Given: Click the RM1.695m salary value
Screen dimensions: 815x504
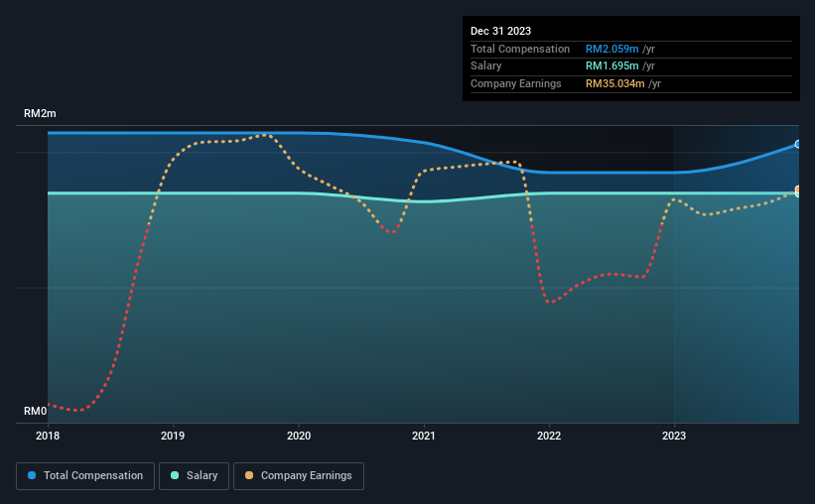Looking at the screenshot, I should (611, 66).
